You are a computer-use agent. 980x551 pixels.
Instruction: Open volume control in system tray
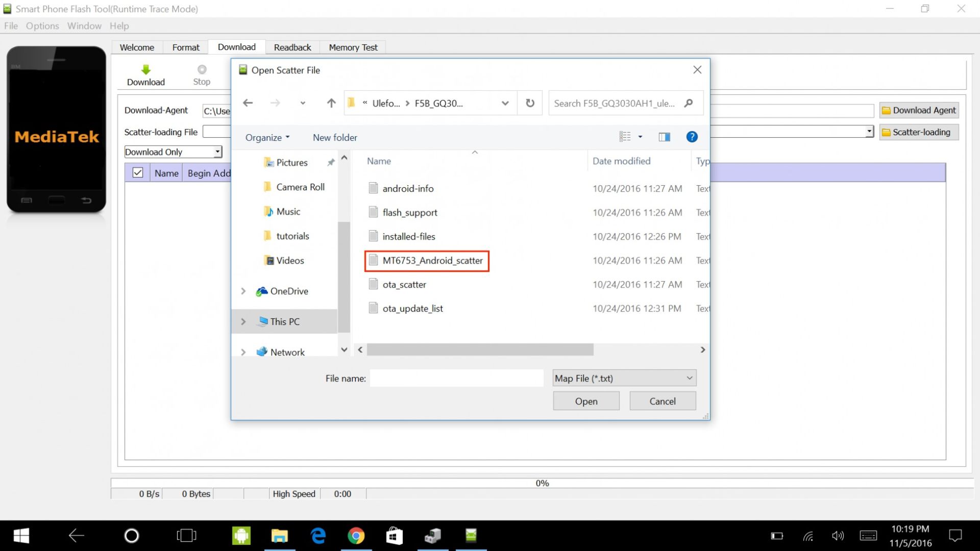[838, 536]
